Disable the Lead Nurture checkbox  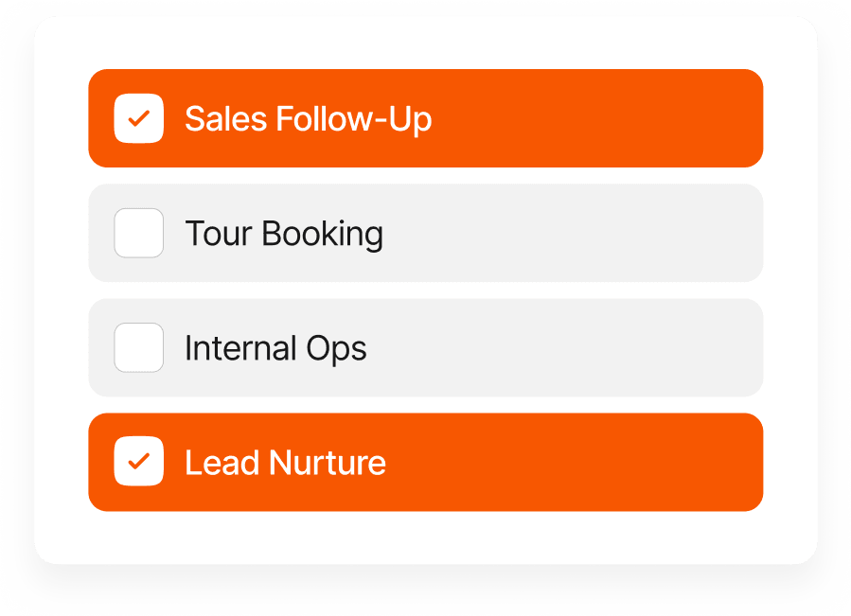tap(139, 462)
